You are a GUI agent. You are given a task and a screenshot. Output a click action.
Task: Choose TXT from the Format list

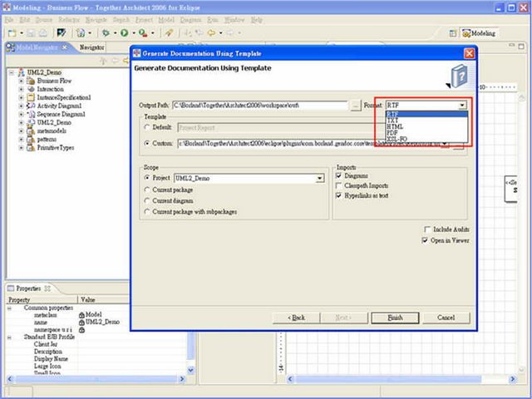[426, 121]
